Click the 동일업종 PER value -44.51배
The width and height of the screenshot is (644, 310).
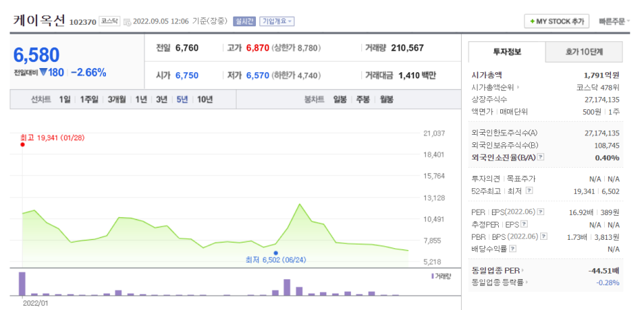point(603,270)
